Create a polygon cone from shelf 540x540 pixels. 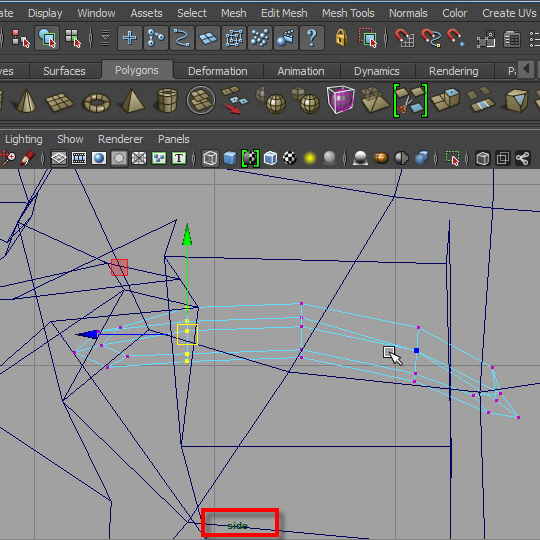pyautogui.click(x=26, y=101)
